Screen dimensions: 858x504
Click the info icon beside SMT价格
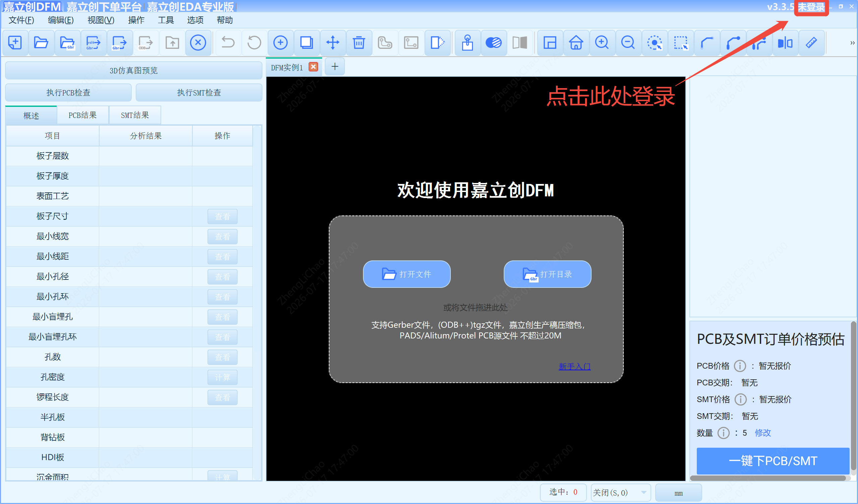(x=740, y=399)
